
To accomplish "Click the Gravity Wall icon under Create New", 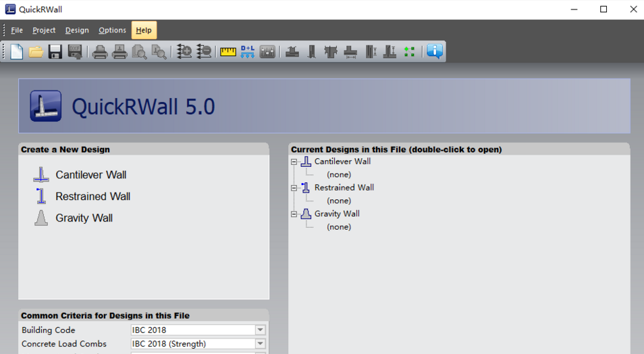I will point(41,218).
